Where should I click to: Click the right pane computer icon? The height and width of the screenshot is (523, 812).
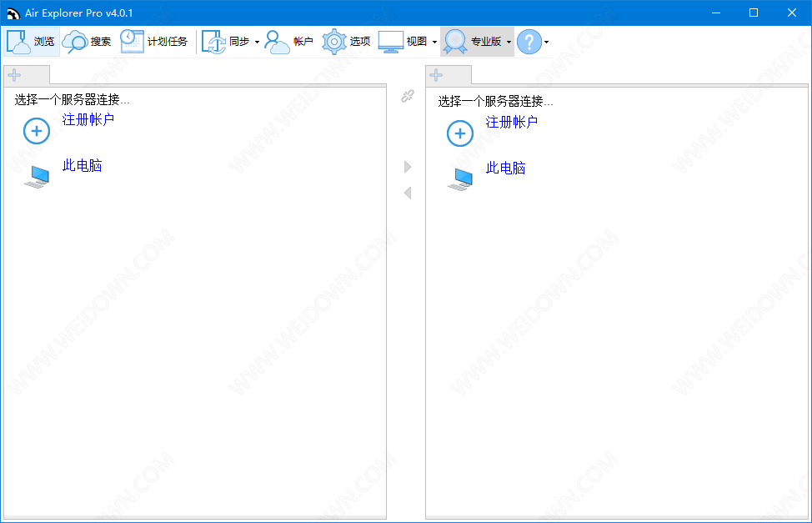460,179
